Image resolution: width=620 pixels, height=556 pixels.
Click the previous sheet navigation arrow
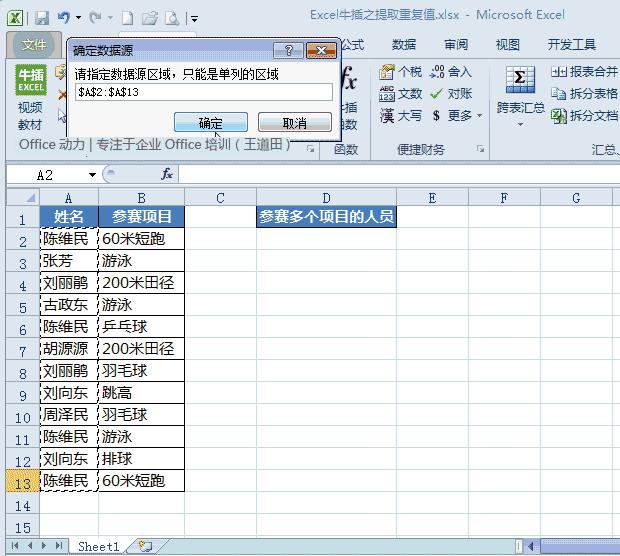[x=30, y=546]
